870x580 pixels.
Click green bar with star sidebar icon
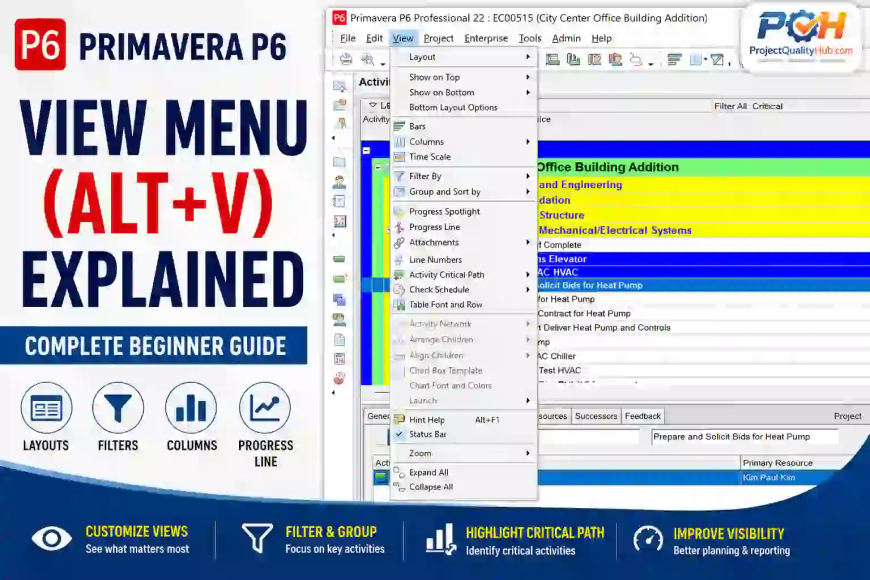point(340,279)
